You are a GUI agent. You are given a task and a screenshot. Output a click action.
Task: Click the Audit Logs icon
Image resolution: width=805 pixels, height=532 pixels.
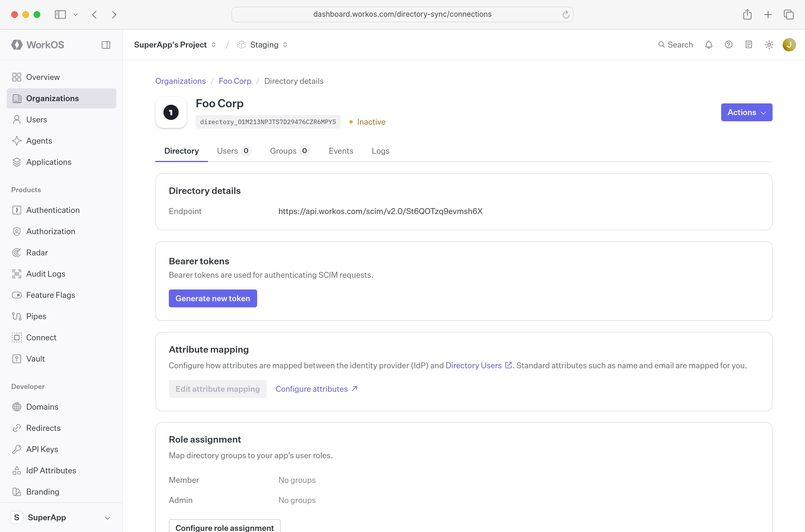[x=16, y=274]
